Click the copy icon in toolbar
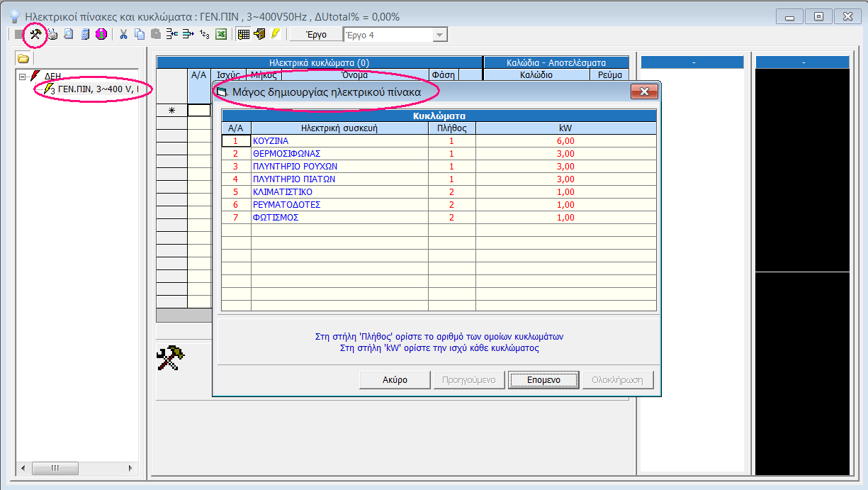The image size is (868, 490). (140, 34)
